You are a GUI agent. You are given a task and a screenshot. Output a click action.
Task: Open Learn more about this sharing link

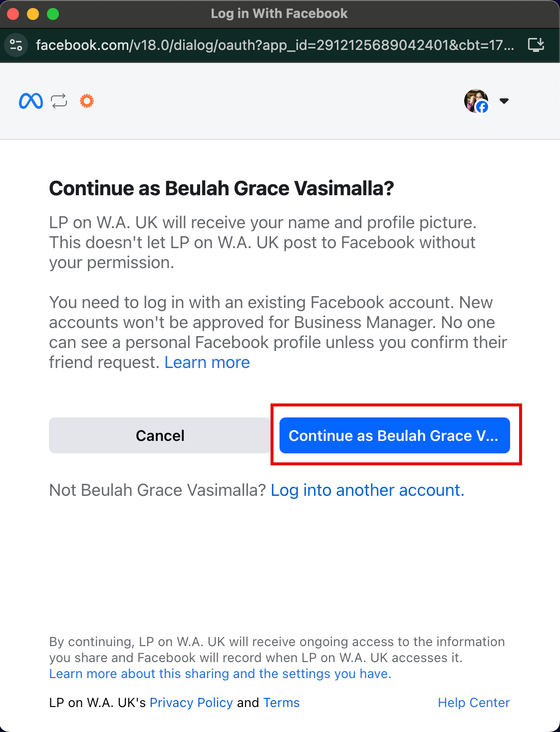(220, 674)
